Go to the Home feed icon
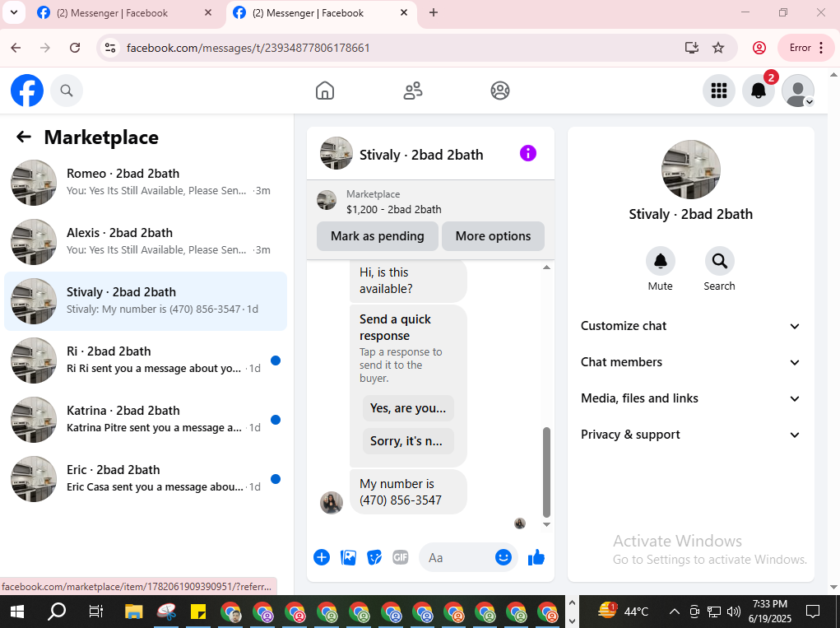Viewport: 840px width, 628px height. click(x=325, y=91)
